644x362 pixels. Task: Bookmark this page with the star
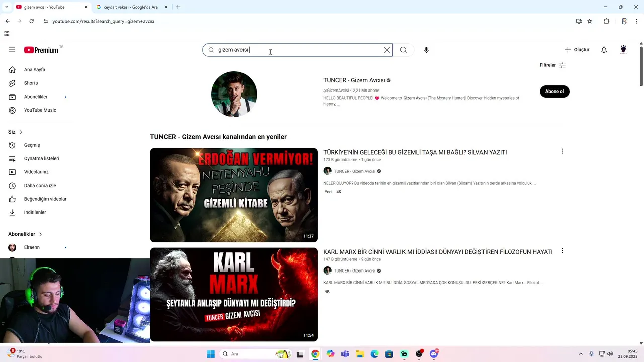click(590, 21)
